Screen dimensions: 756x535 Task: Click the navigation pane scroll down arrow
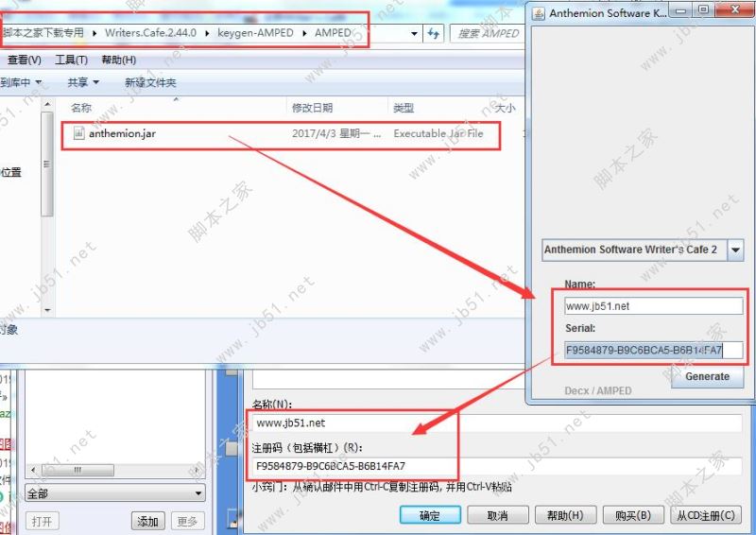pos(47,310)
